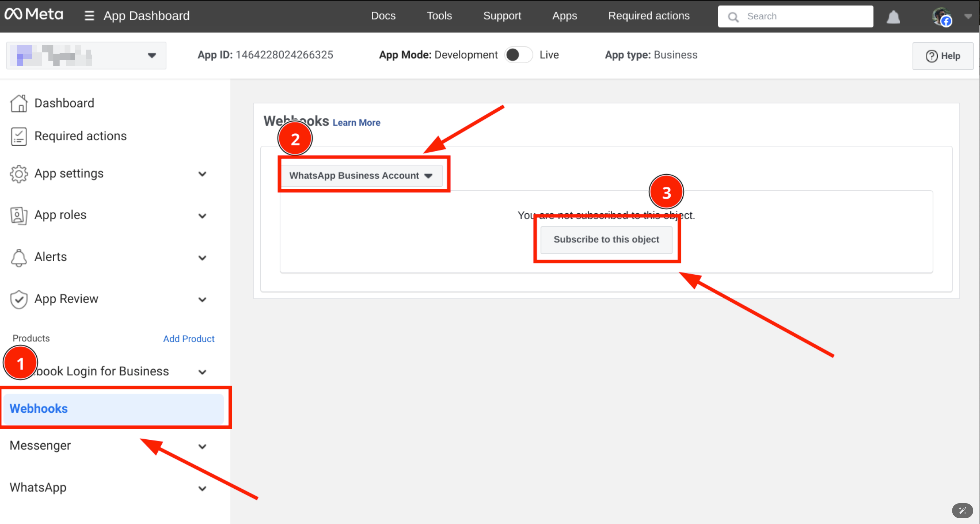The height and width of the screenshot is (524, 980).
Task: Click the App ID number 1464228024266325
Action: click(x=284, y=55)
